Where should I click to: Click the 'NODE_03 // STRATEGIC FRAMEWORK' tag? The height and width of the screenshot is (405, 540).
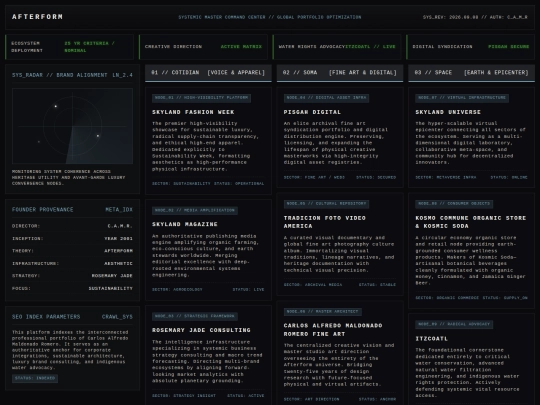(195, 316)
